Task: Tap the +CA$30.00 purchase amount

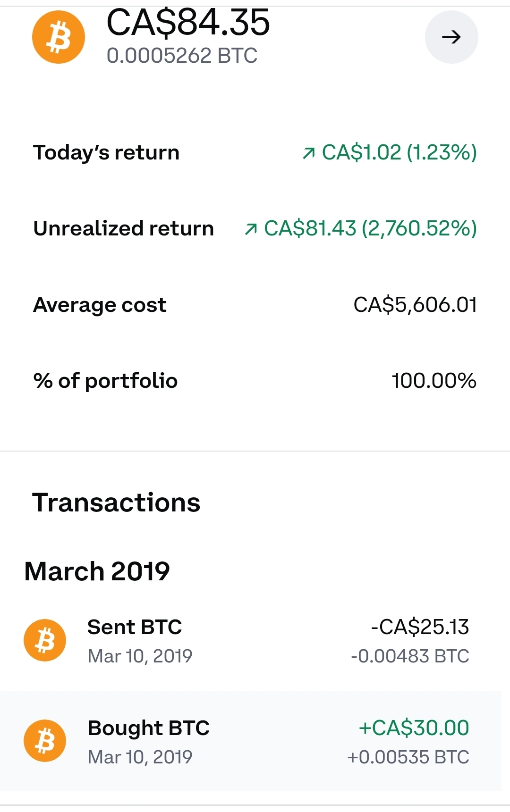Action: click(414, 728)
